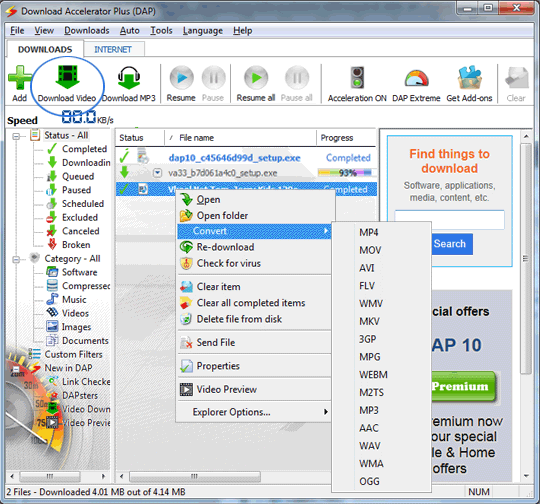Image resolution: width=540 pixels, height=504 pixels.
Task: Select the Documents category
Action: [85, 341]
